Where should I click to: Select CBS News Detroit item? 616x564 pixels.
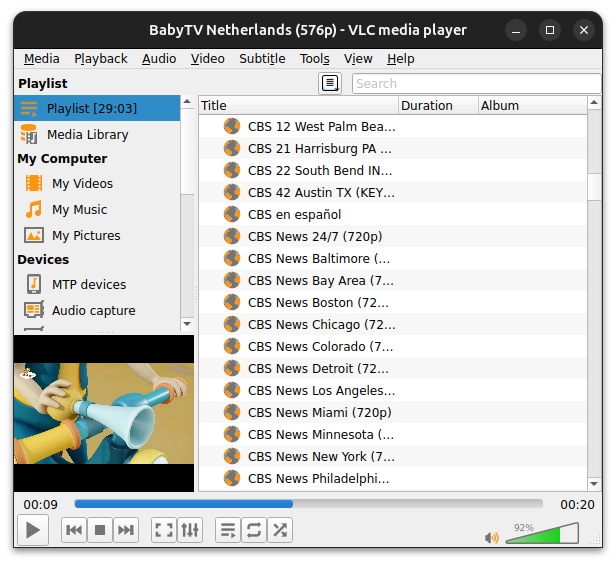pos(393,368)
